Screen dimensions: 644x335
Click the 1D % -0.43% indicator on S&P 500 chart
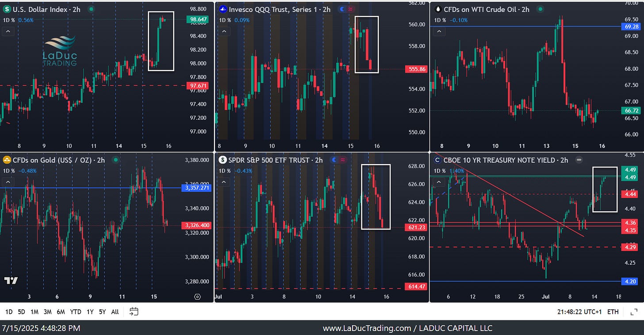(x=236, y=171)
